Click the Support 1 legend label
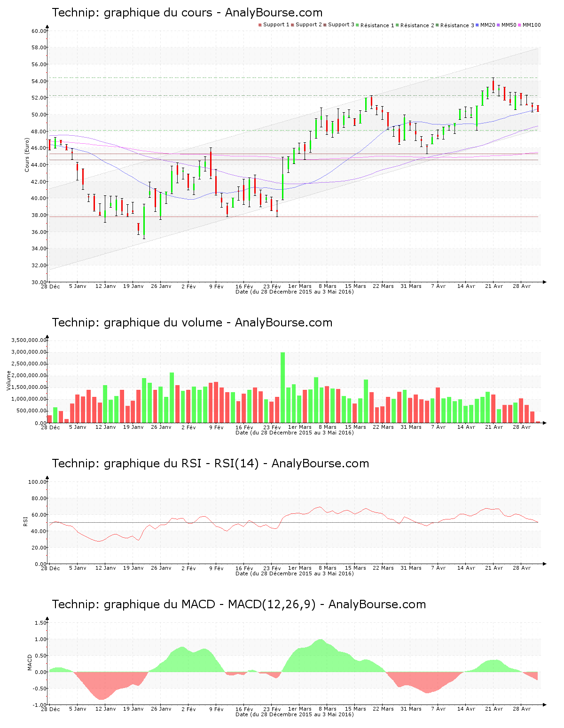 click(276, 24)
